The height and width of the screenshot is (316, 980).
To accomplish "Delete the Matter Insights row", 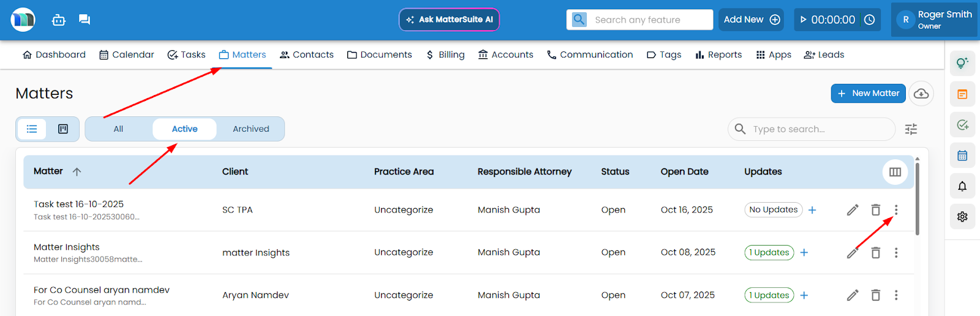I will pos(875,253).
